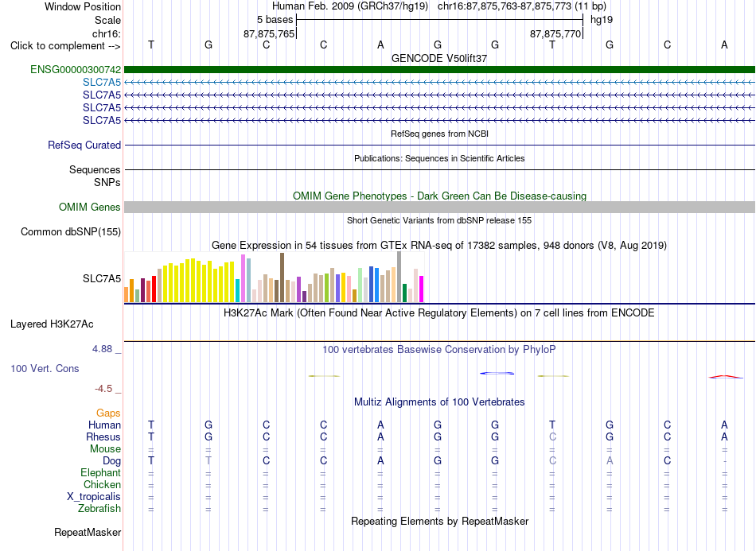Open the H3K27Ac Mark track title

(x=439, y=313)
